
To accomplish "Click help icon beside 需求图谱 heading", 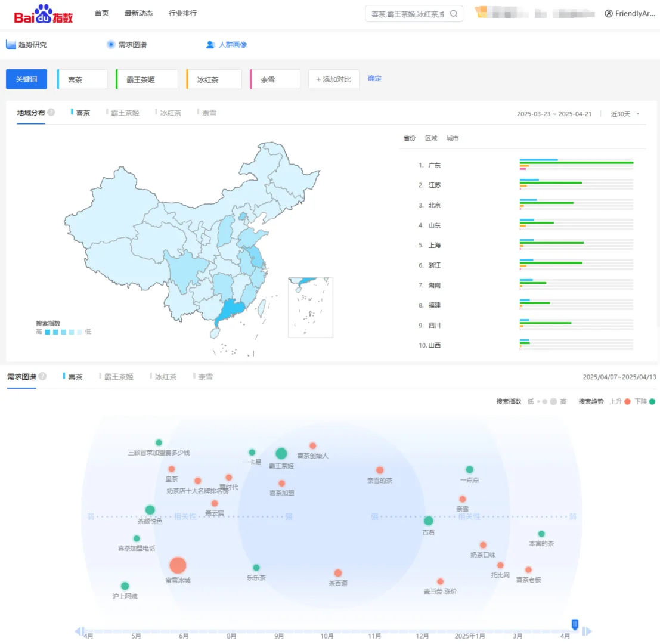I will point(42,376).
